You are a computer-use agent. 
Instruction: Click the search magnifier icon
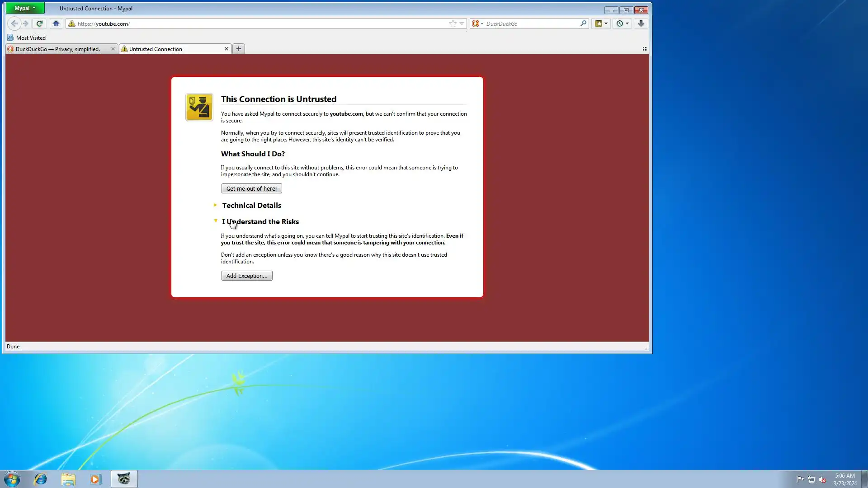(583, 23)
